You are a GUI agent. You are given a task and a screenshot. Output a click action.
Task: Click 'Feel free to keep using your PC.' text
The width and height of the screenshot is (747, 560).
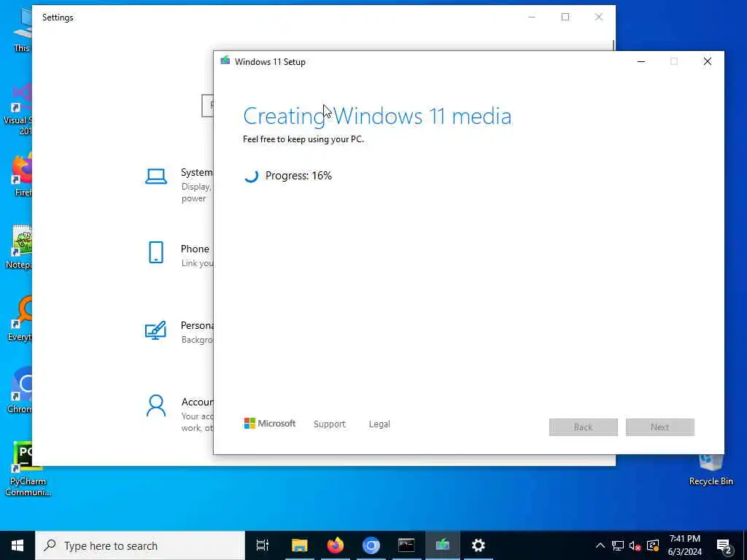(303, 139)
